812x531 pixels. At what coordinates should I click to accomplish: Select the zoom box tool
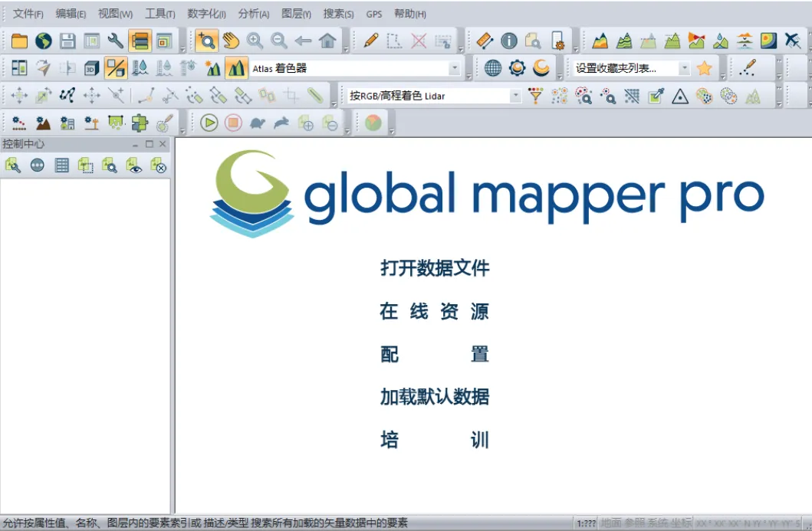[x=206, y=41]
